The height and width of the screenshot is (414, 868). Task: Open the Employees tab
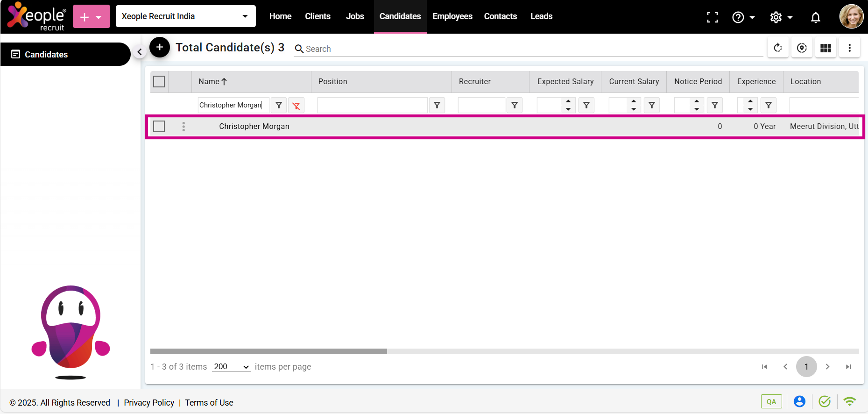pyautogui.click(x=452, y=16)
